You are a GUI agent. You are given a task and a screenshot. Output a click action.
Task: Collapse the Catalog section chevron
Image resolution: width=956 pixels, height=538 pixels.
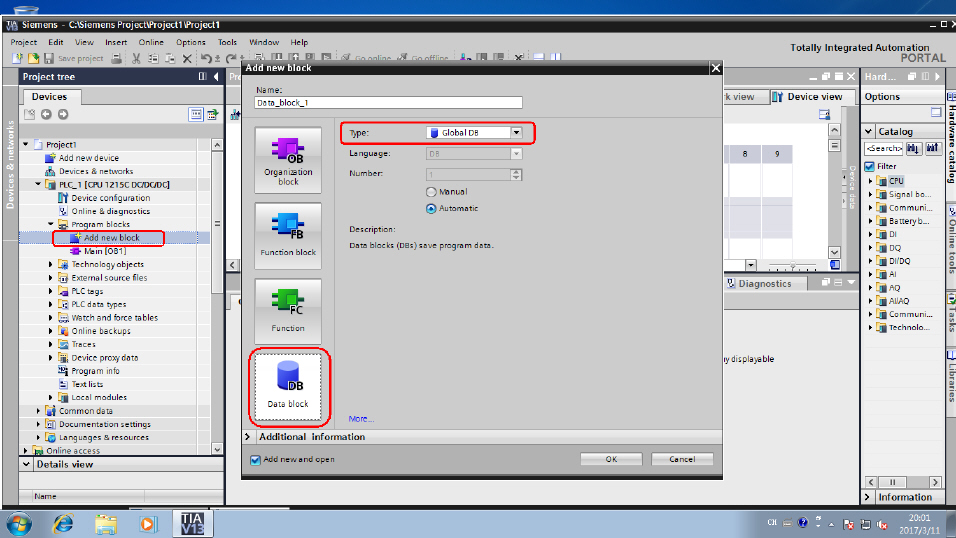tap(869, 131)
